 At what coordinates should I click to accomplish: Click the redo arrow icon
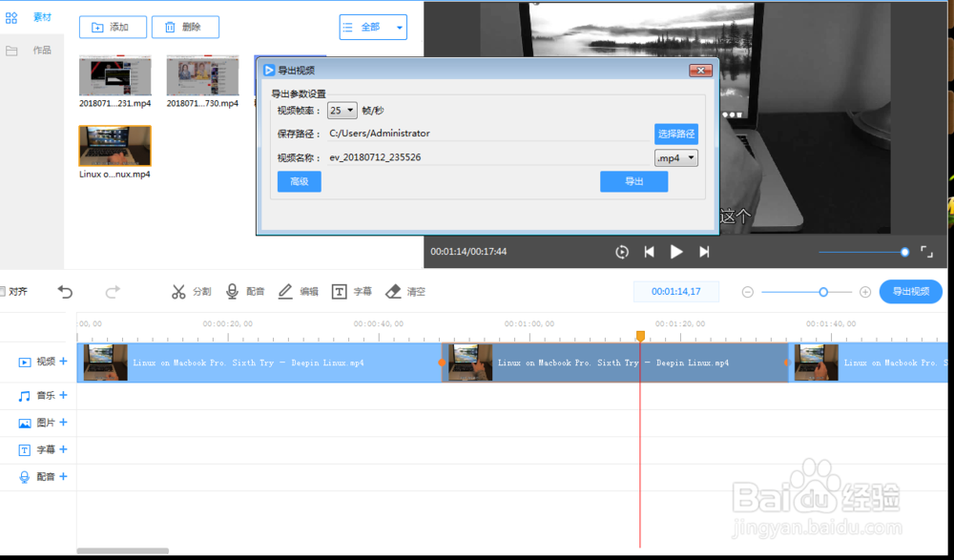coord(113,292)
